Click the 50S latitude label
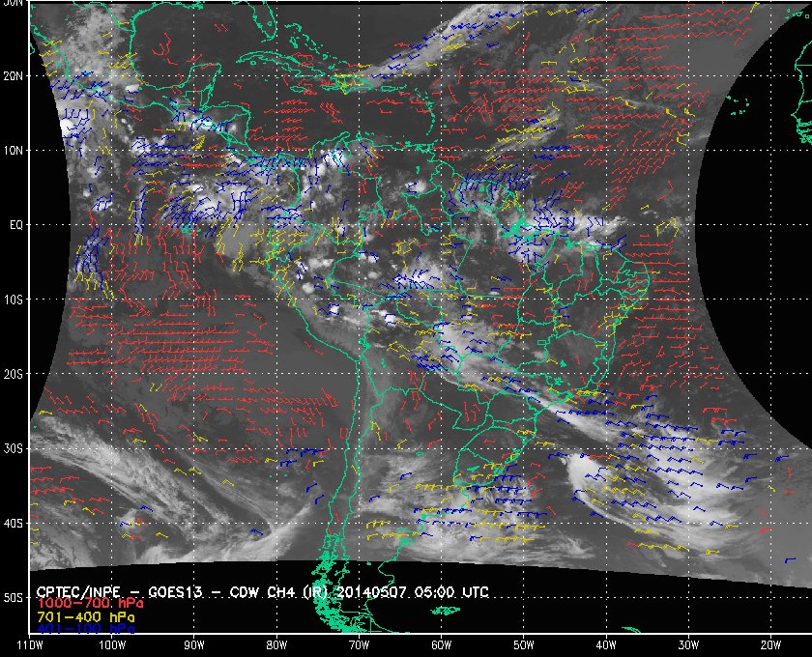Viewport: 812px width, 657px height. (x=13, y=597)
